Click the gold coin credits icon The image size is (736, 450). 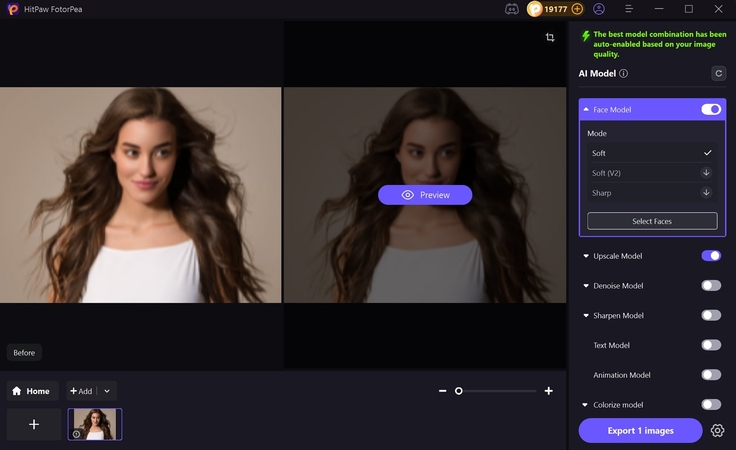point(535,9)
